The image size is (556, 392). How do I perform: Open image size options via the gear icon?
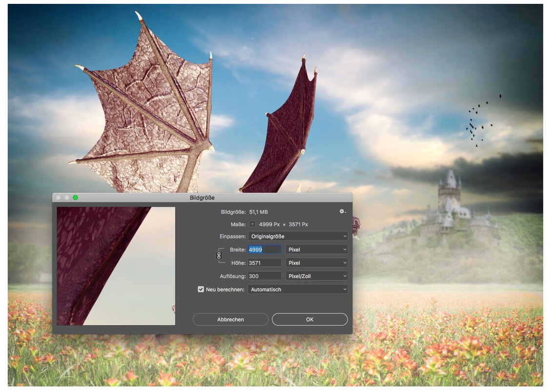[x=342, y=212]
